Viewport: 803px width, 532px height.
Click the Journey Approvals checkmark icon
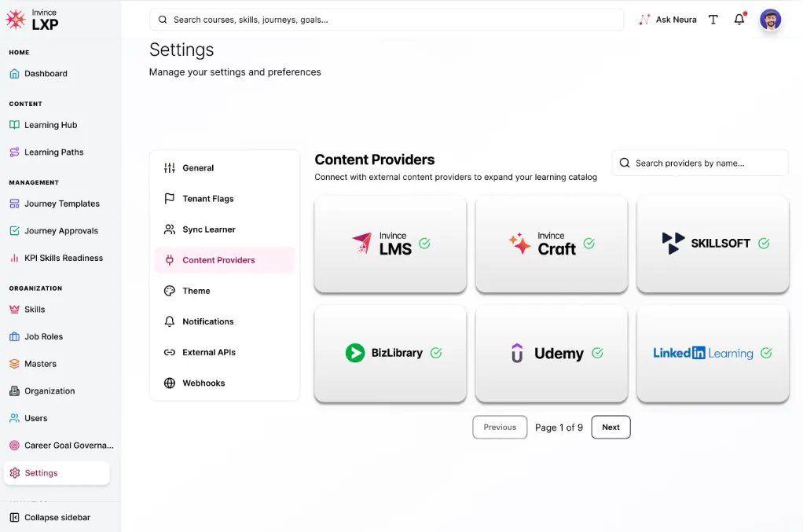point(14,230)
